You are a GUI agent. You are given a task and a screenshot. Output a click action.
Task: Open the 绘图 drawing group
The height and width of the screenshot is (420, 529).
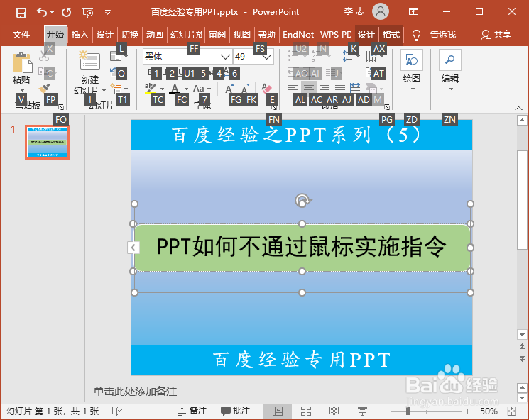pos(412,70)
